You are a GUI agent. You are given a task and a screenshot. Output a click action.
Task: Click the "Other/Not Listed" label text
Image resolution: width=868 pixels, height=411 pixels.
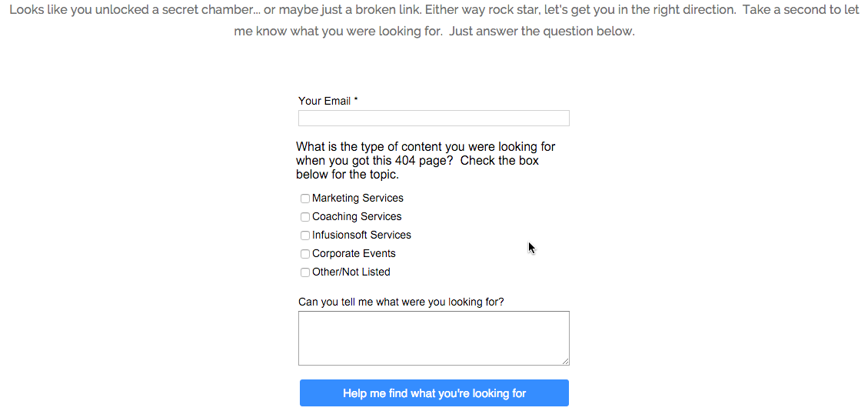coord(351,272)
